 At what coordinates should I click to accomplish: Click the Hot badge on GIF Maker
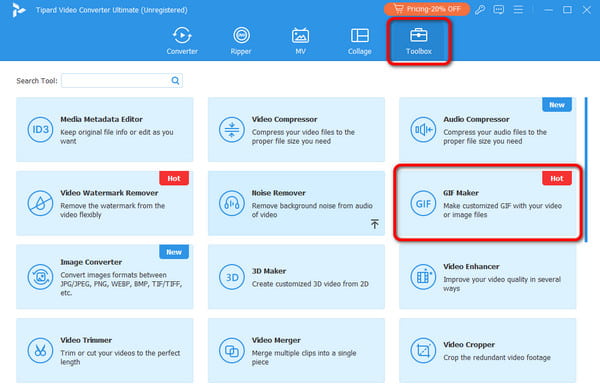pyautogui.click(x=557, y=178)
